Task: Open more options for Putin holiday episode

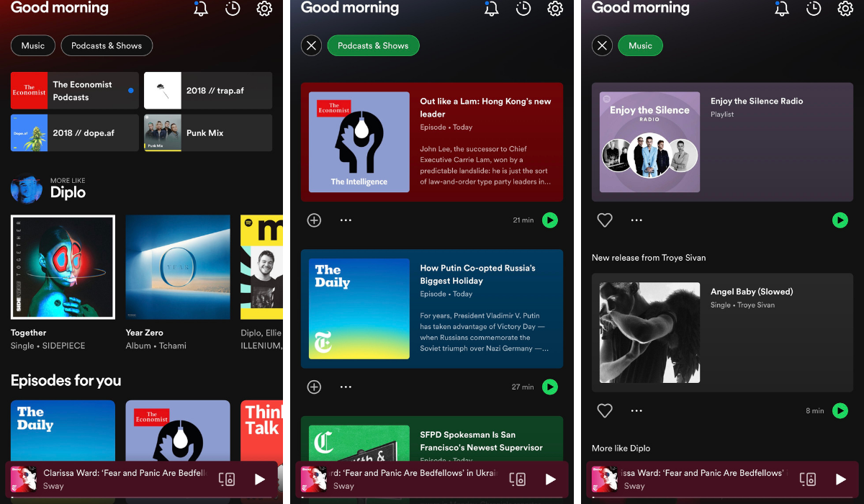Action: pos(346,387)
